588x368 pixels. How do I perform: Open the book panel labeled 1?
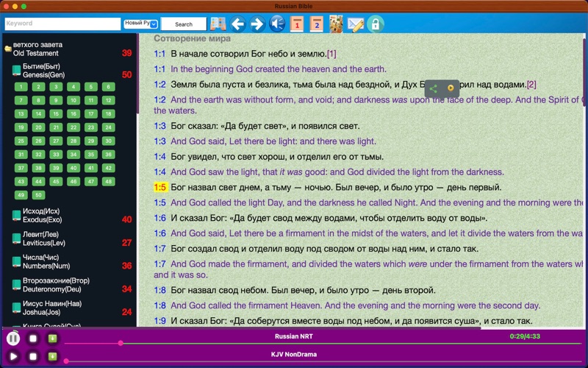[x=297, y=24]
